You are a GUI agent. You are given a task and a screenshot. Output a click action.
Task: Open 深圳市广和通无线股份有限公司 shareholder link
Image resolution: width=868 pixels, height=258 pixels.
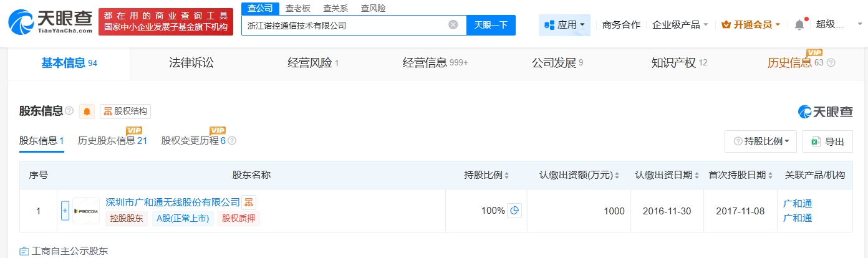coord(173,203)
